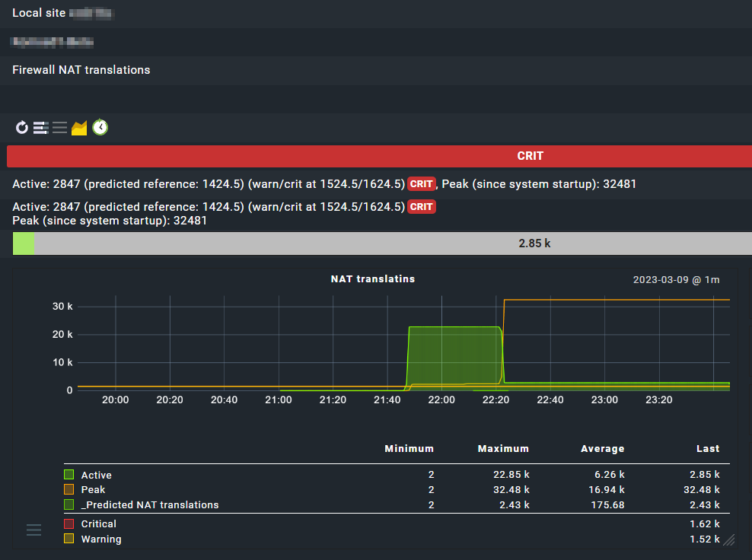Click the orange Peak legend swatch
Viewport: 752px width, 560px height.
coord(69,489)
